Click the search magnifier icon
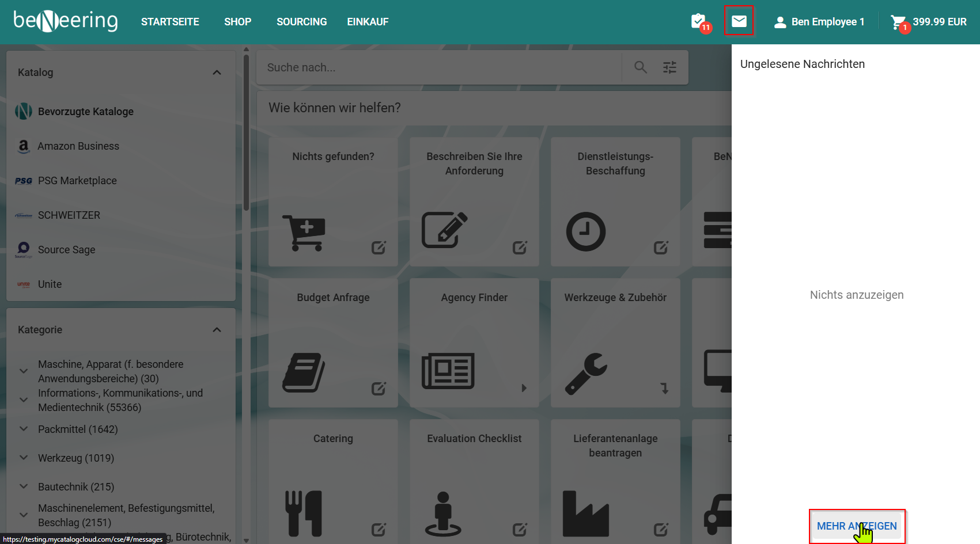980x544 pixels. coord(640,67)
